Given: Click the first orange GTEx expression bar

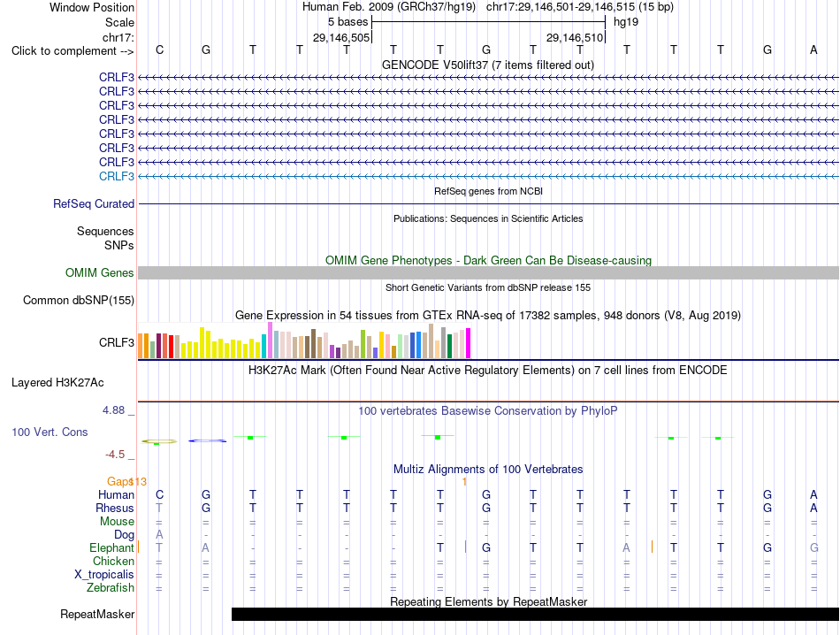Looking at the screenshot, I should click(141, 346).
